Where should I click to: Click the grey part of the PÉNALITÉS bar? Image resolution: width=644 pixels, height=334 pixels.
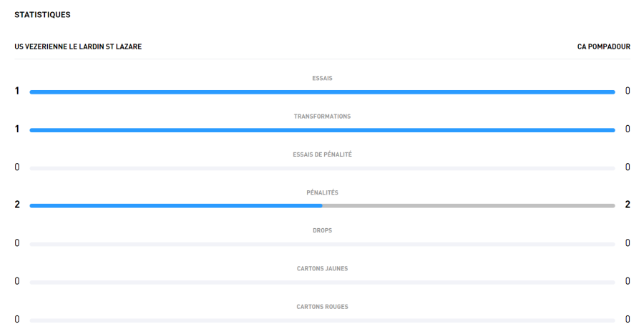point(469,205)
